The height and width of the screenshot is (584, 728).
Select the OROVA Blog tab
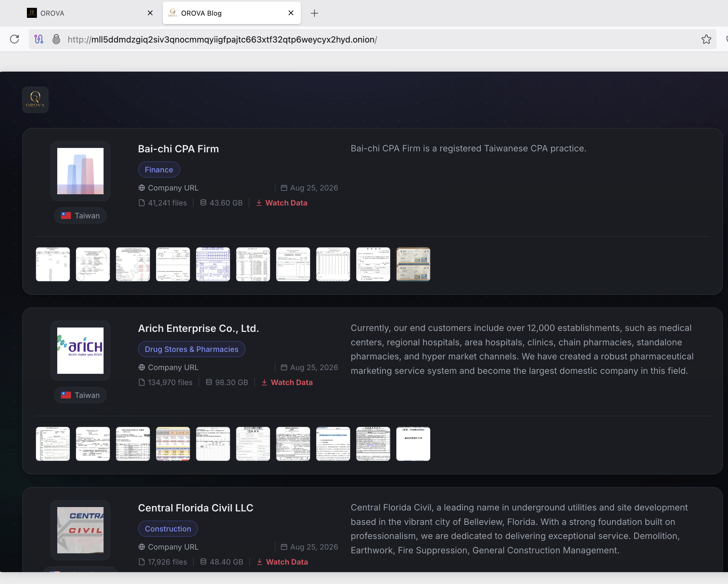click(x=232, y=13)
